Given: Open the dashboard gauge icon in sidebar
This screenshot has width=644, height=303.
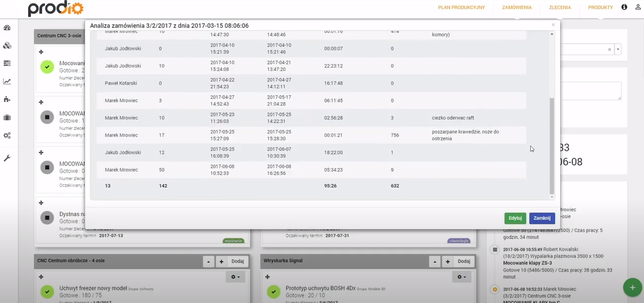Looking at the screenshot, I should pyautogui.click(x=7, y=28).
